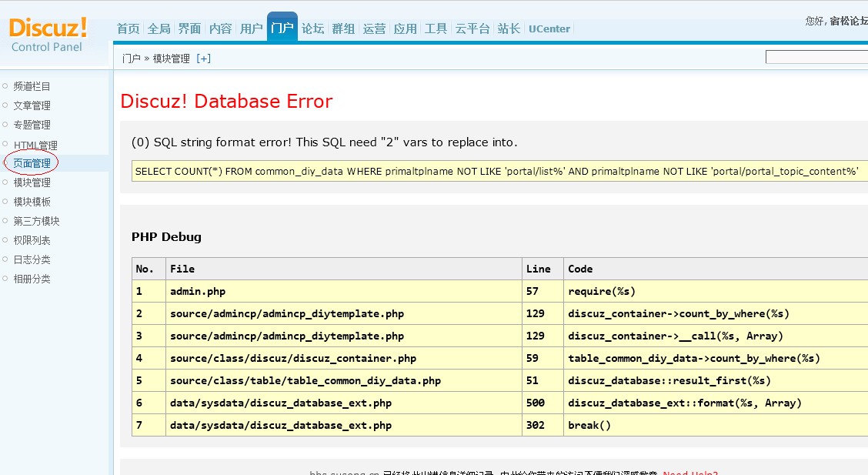Image resolution: width=868 pixels, height=475 pixels.
Task: Open 权限列表 sidebar entry
Action: click(x=32, y=241)
